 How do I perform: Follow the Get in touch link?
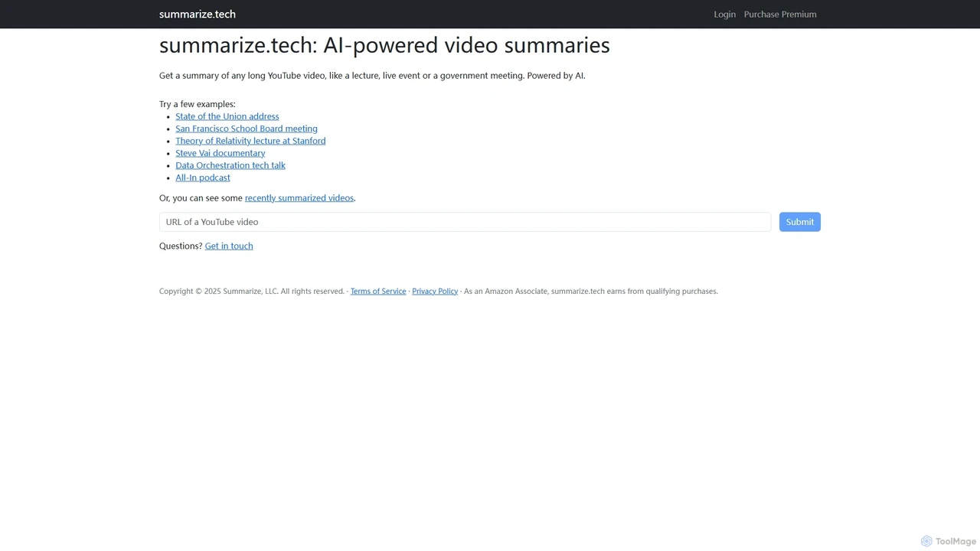coord(229,246)
